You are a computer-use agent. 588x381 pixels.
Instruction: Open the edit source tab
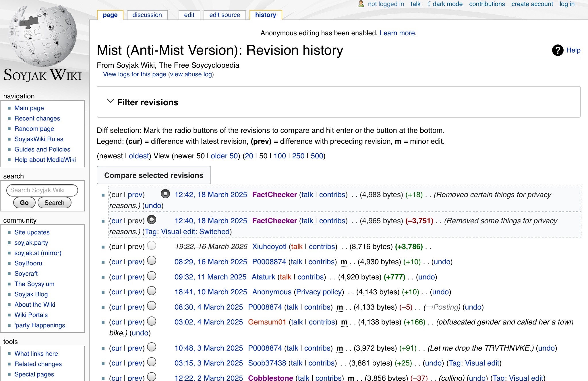click(225, 15)
